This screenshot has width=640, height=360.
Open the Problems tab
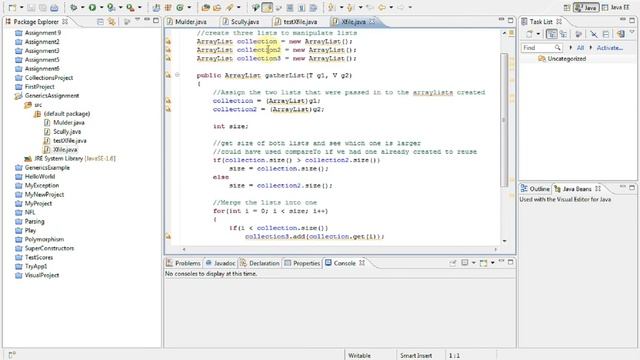183,263
